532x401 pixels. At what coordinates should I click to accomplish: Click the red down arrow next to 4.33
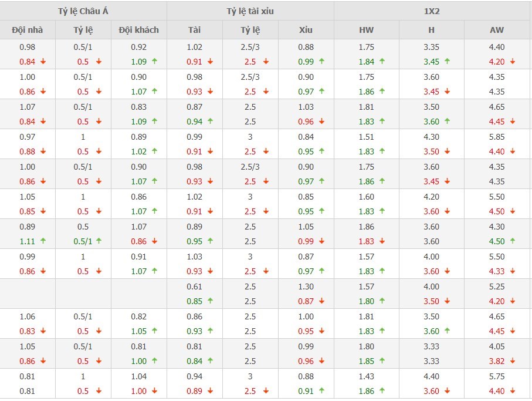point(512,271)
